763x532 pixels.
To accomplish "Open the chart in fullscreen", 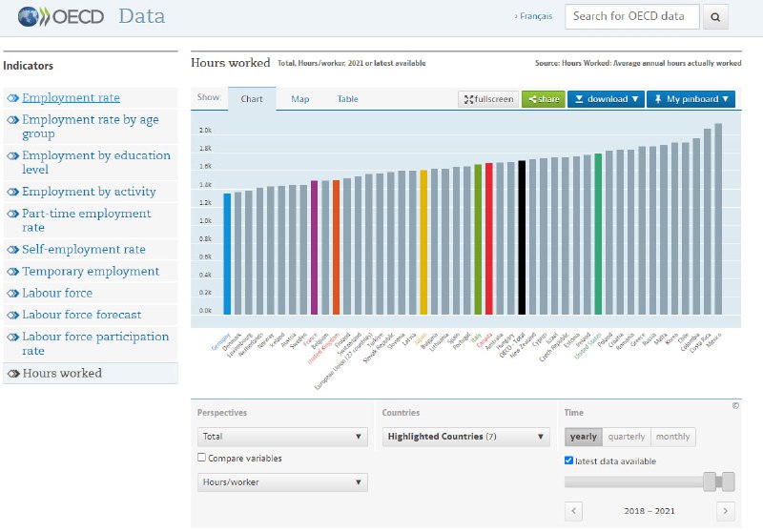I will pos(487,99).
